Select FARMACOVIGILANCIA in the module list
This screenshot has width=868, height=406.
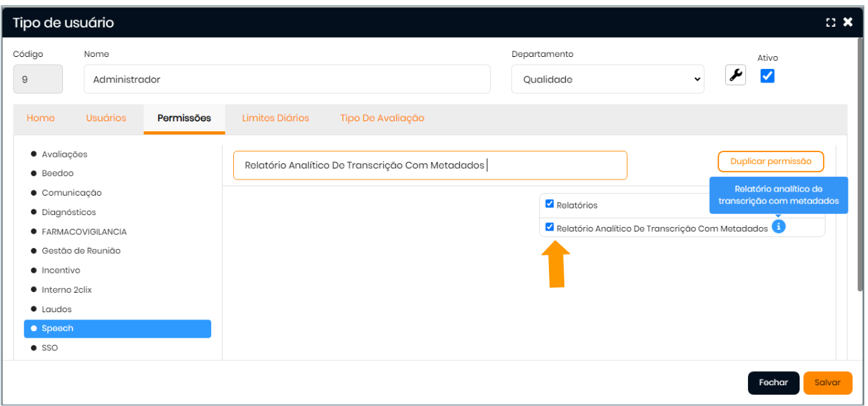(x=84, y=232)
